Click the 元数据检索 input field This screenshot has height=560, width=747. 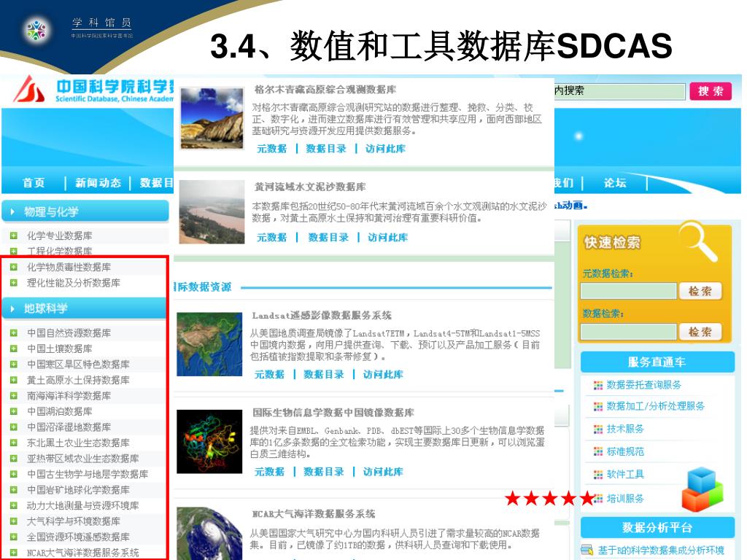pos(628,290)
